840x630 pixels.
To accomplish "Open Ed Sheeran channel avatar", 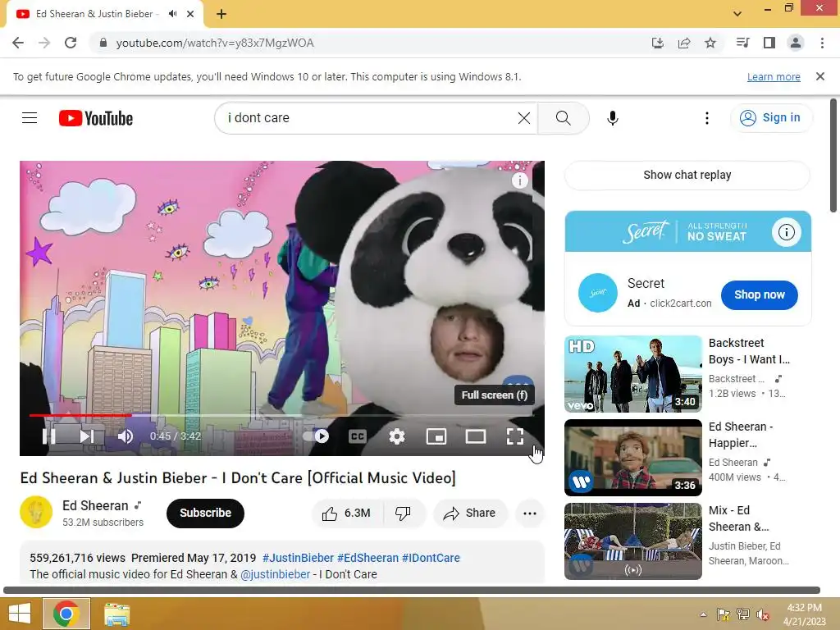I will (x=36, y=512).
